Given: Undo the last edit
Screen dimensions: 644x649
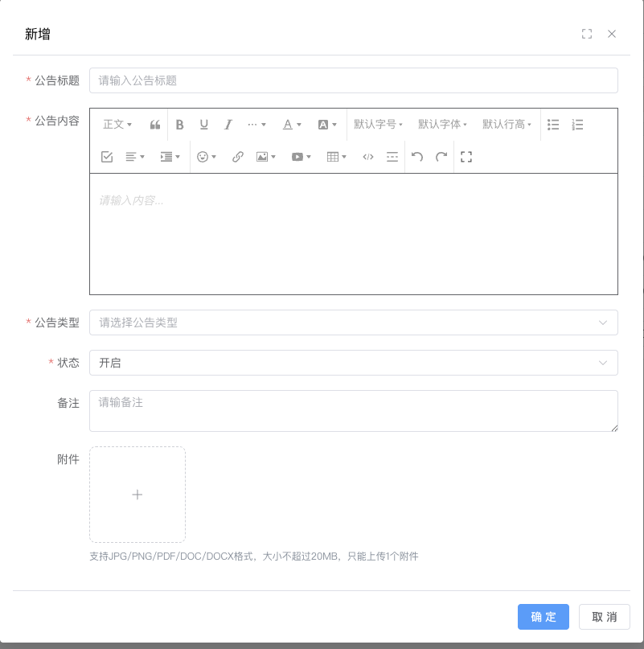Looking at the screenshot, I should click(417, 157).
